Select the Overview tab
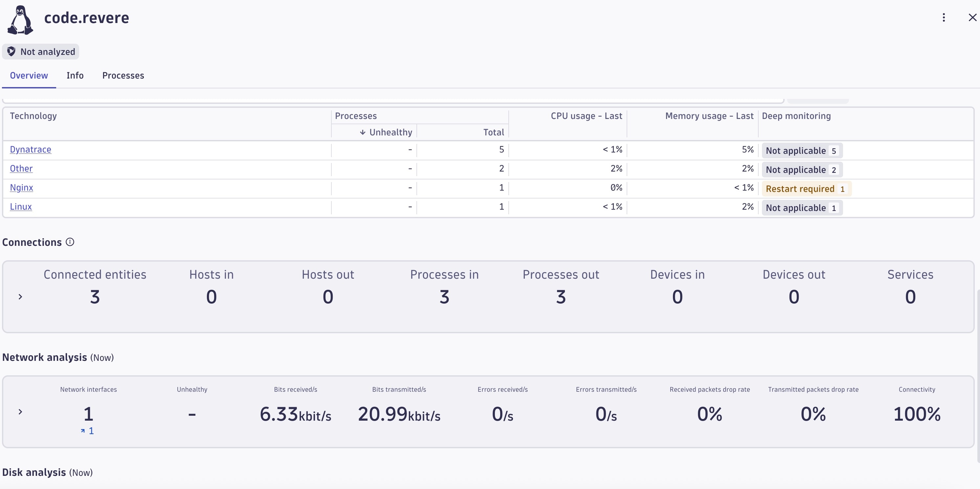This screenshot has height=489, width=980. tap(29, 75)
